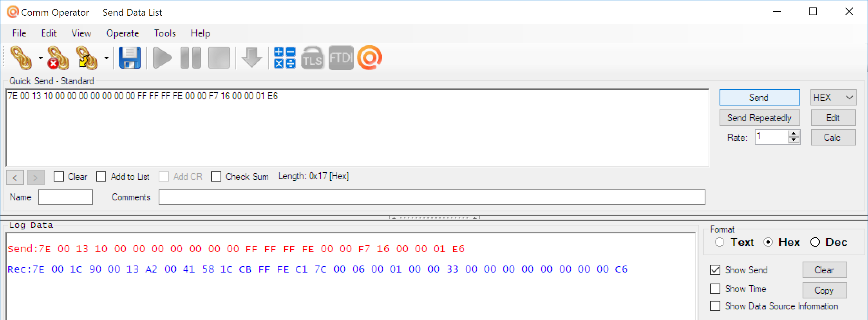Toggle the Add CR checkbox
Screen dimensions: 868x320
click(x=164, y=177)
